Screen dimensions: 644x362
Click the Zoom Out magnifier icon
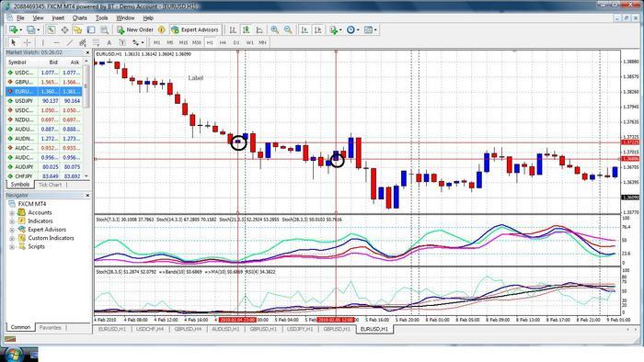click(288, 29)
